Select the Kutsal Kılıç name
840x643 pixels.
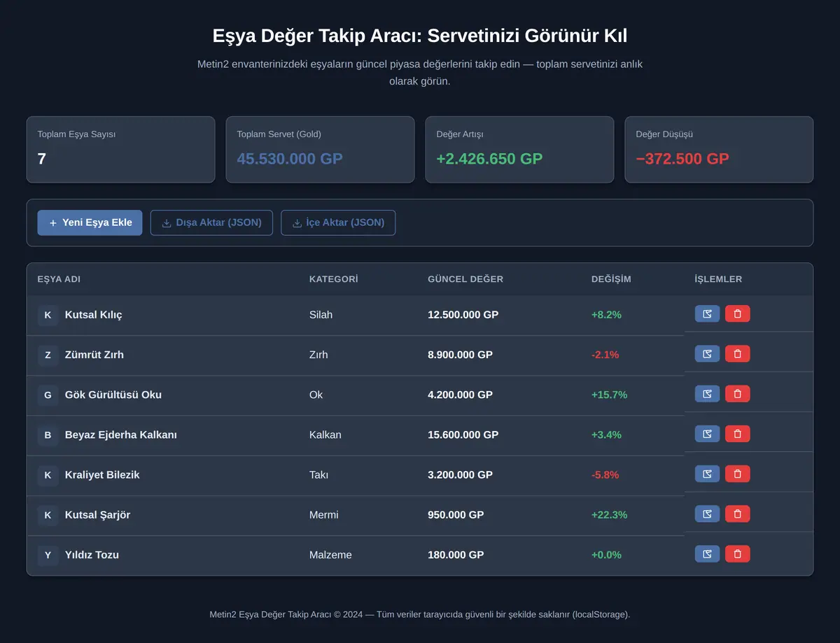click(93, 315)
